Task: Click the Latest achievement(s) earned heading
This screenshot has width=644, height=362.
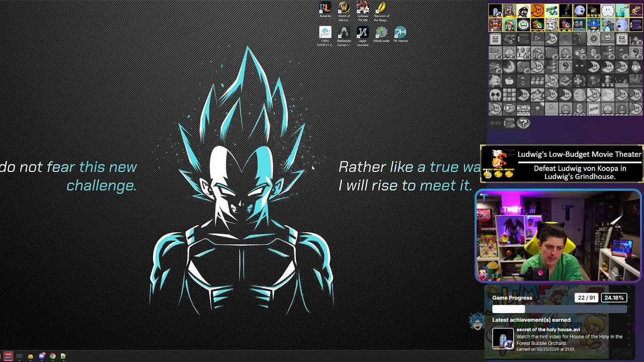Action: coord(531,320)
